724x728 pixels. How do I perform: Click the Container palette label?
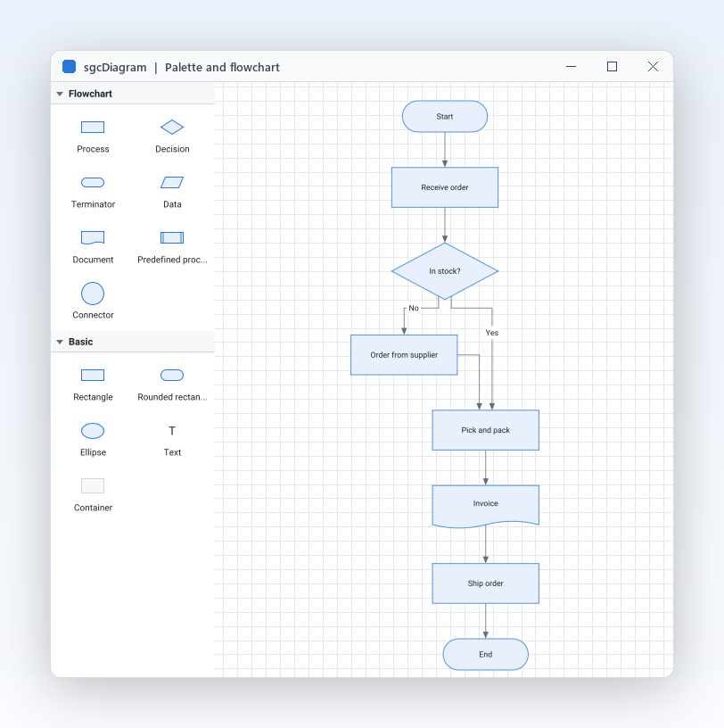point(93,508)
